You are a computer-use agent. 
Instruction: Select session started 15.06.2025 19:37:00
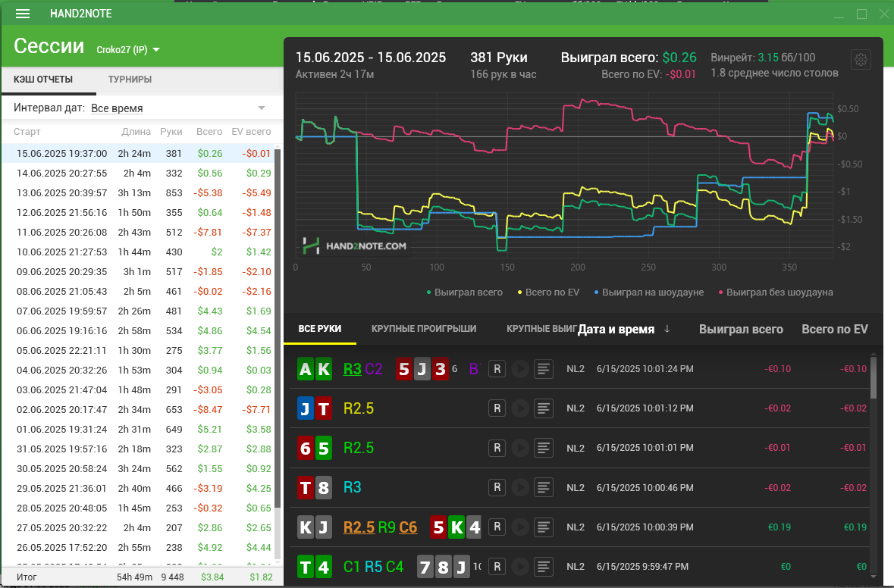click(x=138, y=153)
